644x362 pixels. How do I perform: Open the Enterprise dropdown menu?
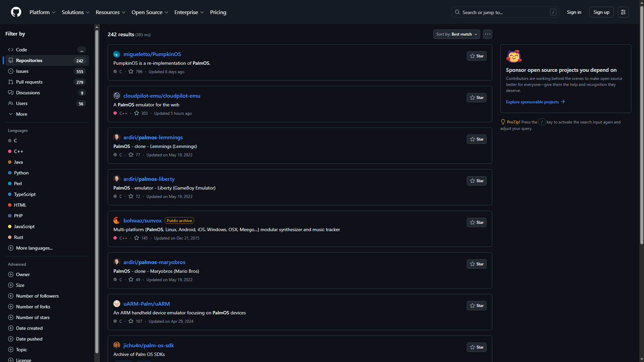pos(189,12)
